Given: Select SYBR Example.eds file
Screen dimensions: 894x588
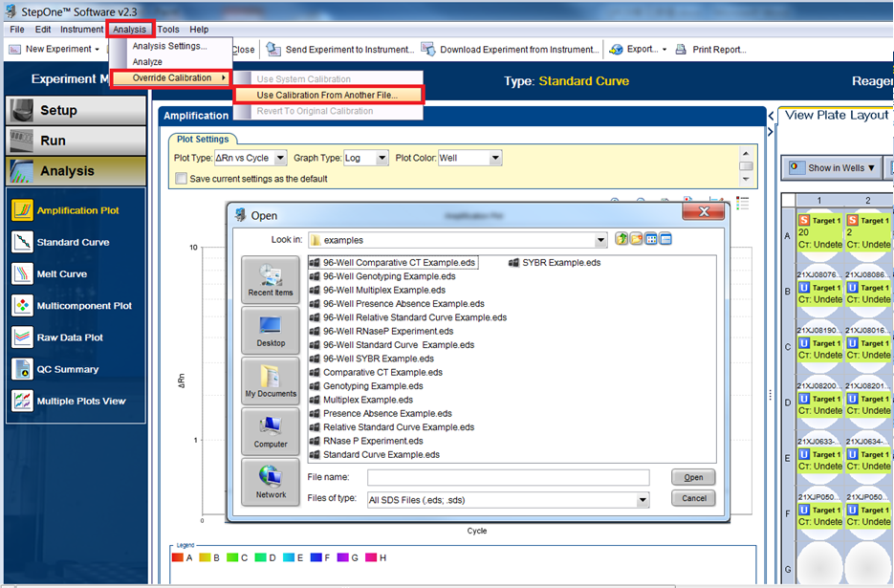Looking at the screenshot, I should point(555,262).
